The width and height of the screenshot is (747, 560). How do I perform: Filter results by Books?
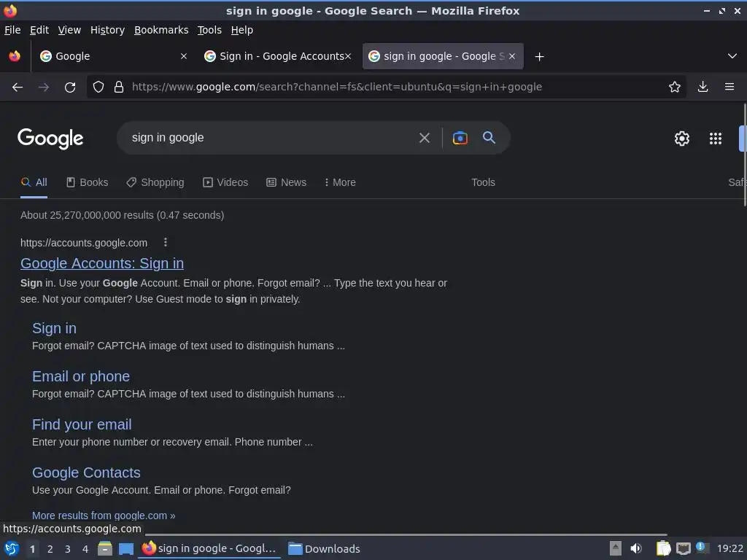tap(88, 182)
